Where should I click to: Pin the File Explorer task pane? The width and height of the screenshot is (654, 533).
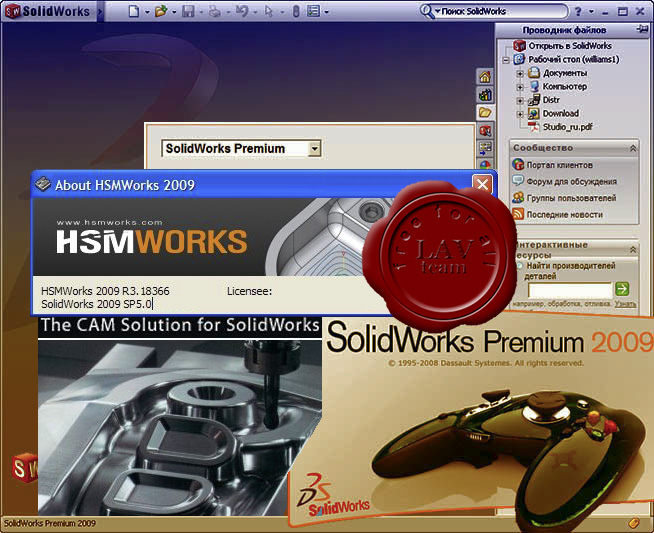pyautogui.click(x=641, y=30)
